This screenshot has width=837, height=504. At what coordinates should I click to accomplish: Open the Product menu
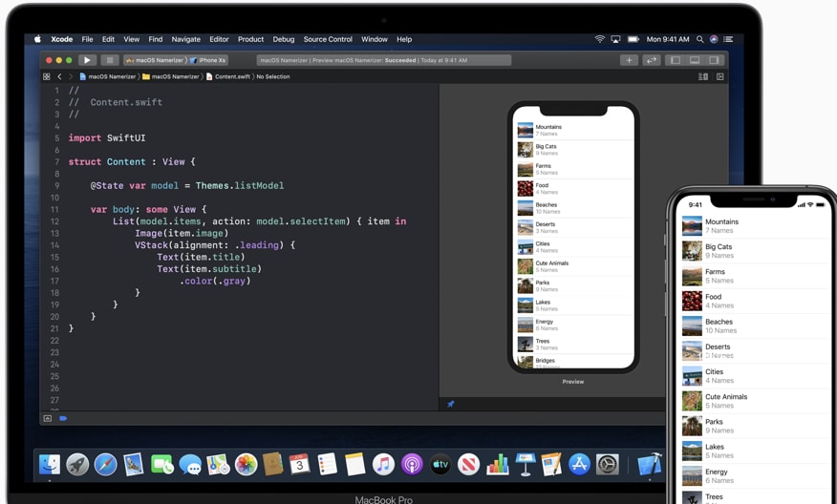tap(250, 39)
